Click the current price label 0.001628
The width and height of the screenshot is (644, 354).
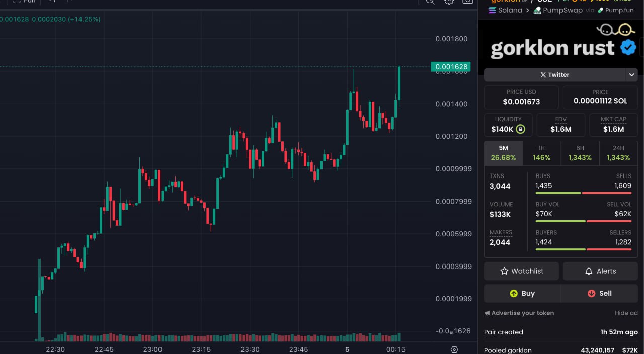click(451, 67)
